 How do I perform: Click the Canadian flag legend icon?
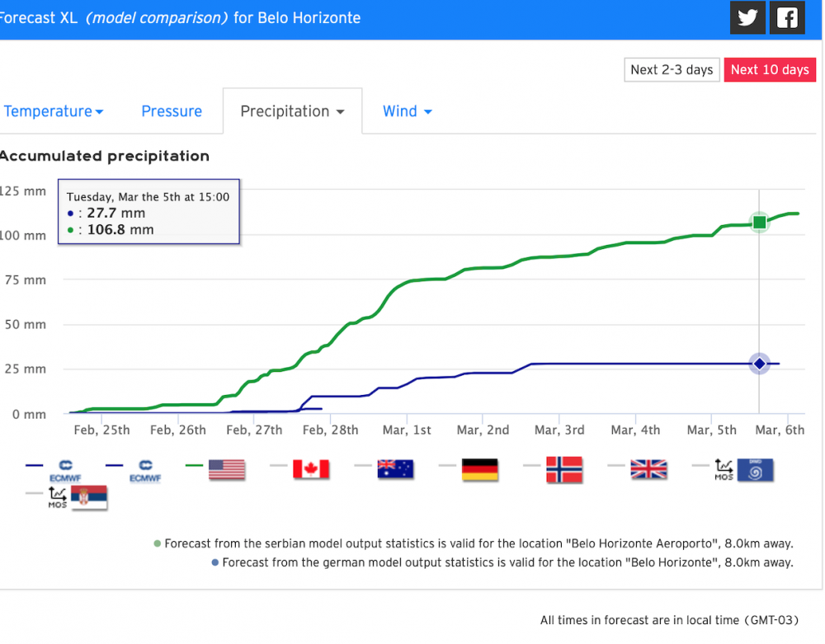point(311,470)
